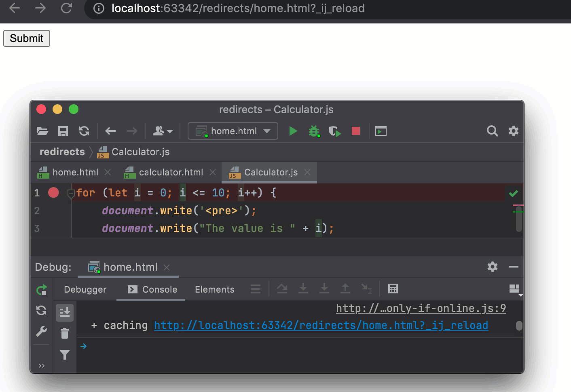Click the editor vertical scrollbar
Viewport: 571px width, 392px height.
click(519, 219)
